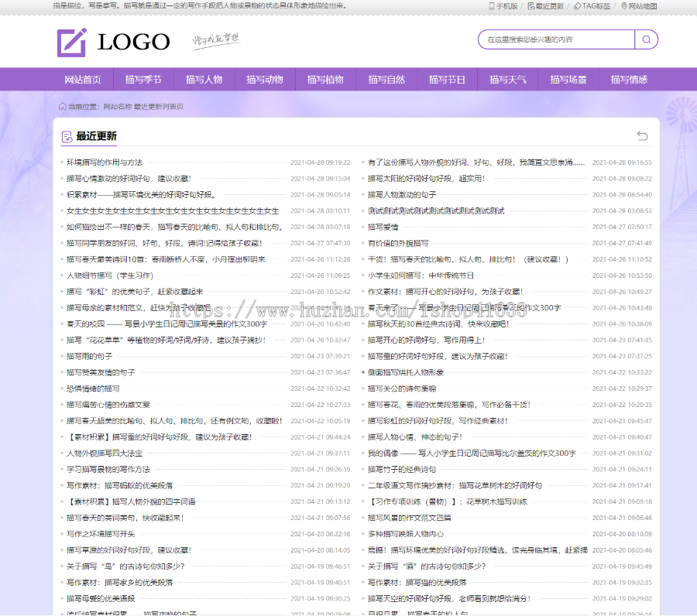This screenshot has width=697, height=616.
Task: Open article 描写关公的诗句集锦
Action: pyautogui.click(x=402, y=388)
